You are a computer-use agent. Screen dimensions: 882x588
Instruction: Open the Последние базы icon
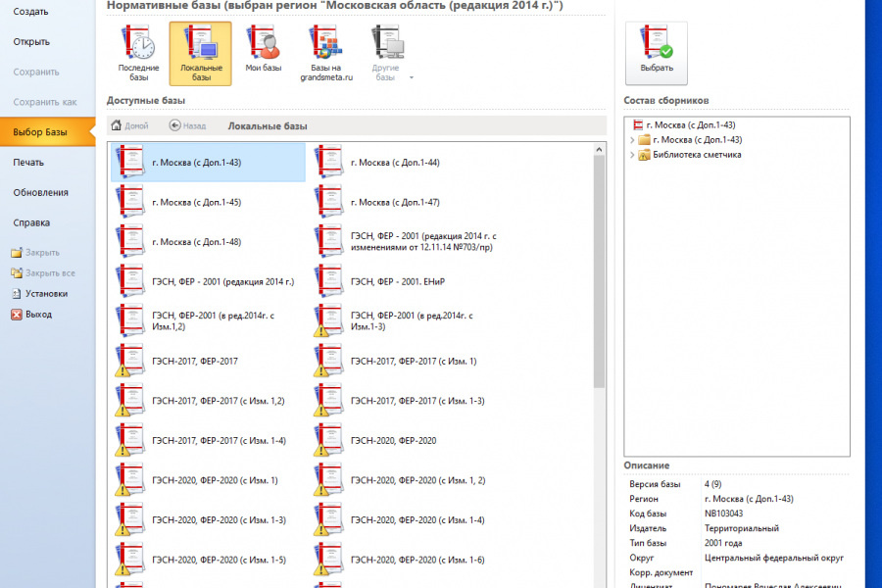tap(138, 54)
